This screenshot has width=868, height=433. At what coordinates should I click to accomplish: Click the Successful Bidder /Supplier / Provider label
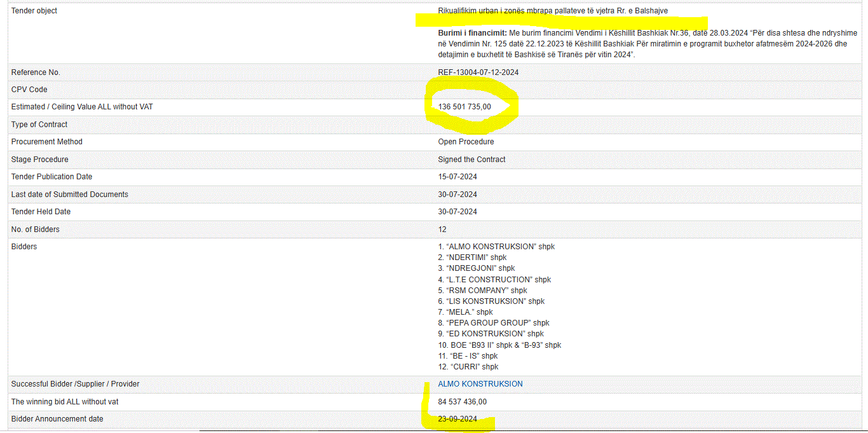point(76,384)
